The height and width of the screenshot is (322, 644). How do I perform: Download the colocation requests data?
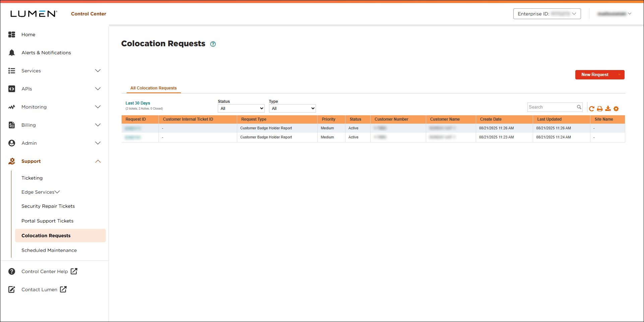(608, 109)
